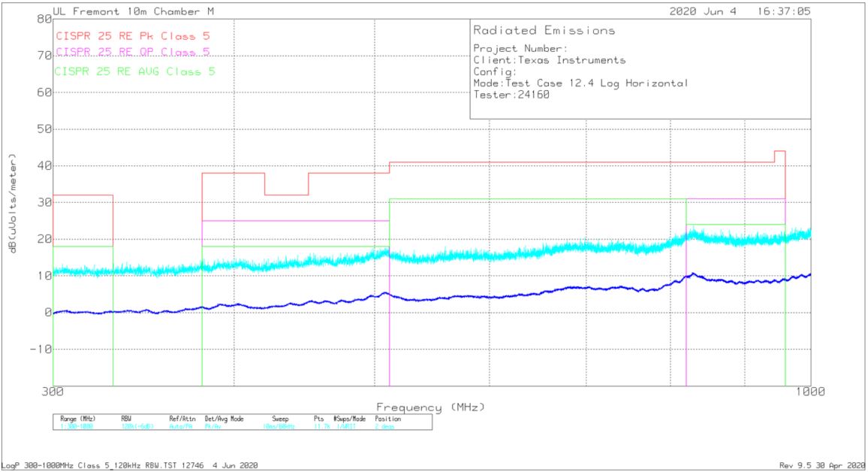The width and height of the screenshot is (868, 472).
Task: Click the Det/Avg Mode column header
Action: pos(225,419)
